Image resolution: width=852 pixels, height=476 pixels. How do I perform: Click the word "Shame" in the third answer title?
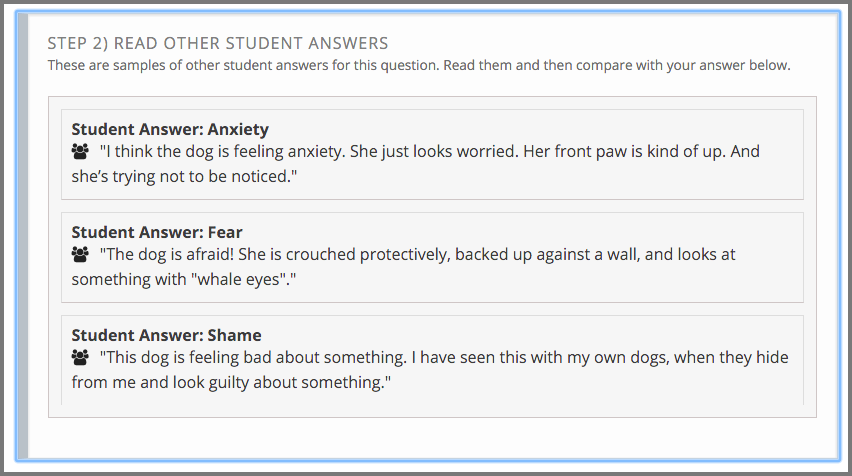click(234, 335)
